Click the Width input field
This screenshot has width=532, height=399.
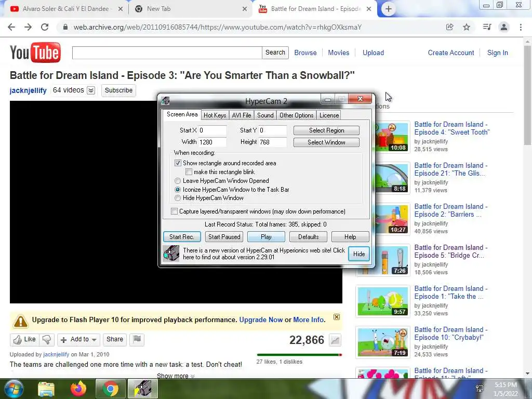[212, 142]
